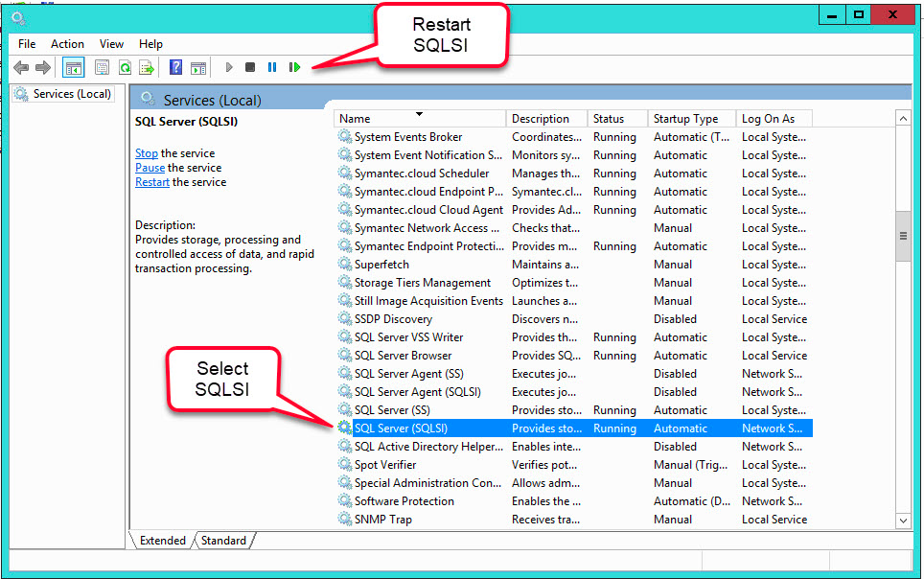The width and height of the screenshot is (924, 579).
Task: Click the Forward arrow toolbar icon
Action: [43, 68]
